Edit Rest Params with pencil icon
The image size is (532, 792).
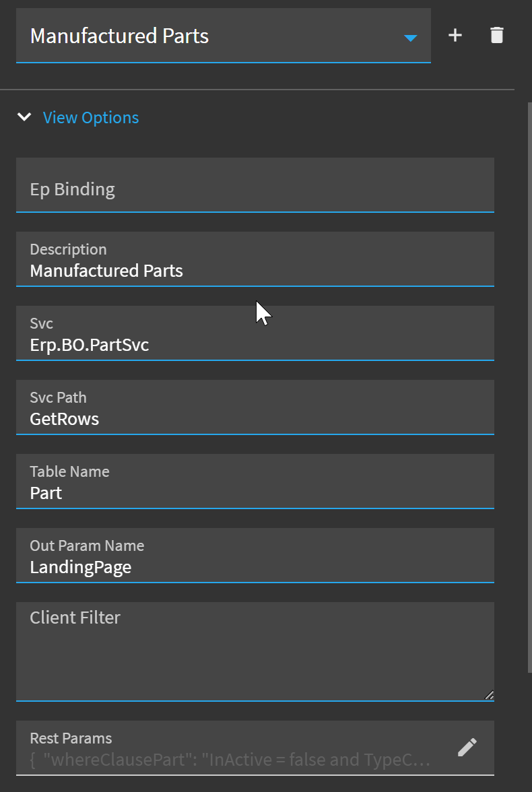coord(467,748)
